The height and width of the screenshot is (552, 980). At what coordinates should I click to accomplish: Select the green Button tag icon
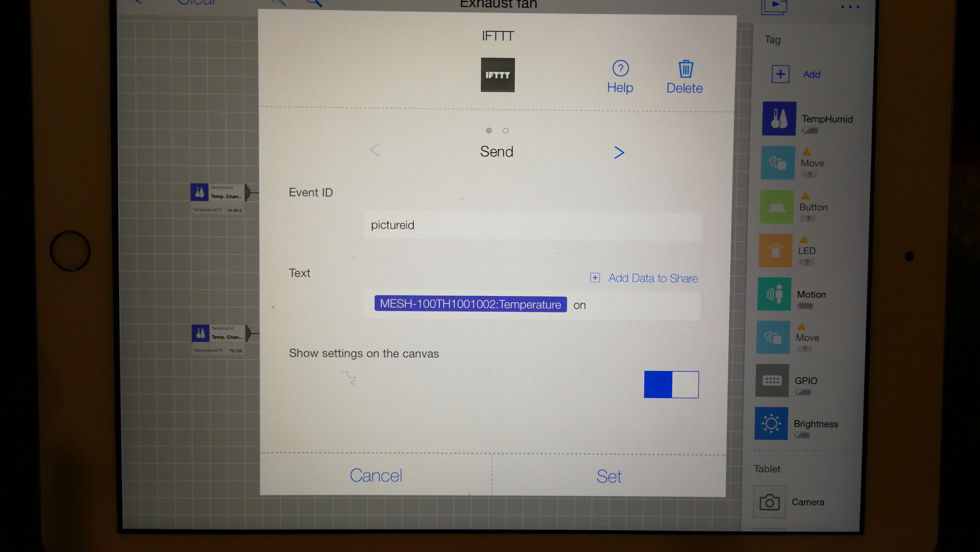tap(776, 207)
